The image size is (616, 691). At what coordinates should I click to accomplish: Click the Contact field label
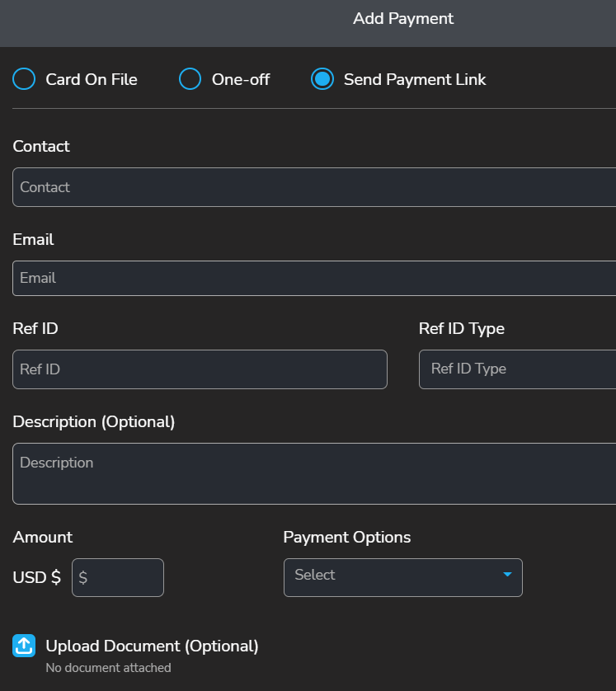pyautogui.click(x=41, y=146)
